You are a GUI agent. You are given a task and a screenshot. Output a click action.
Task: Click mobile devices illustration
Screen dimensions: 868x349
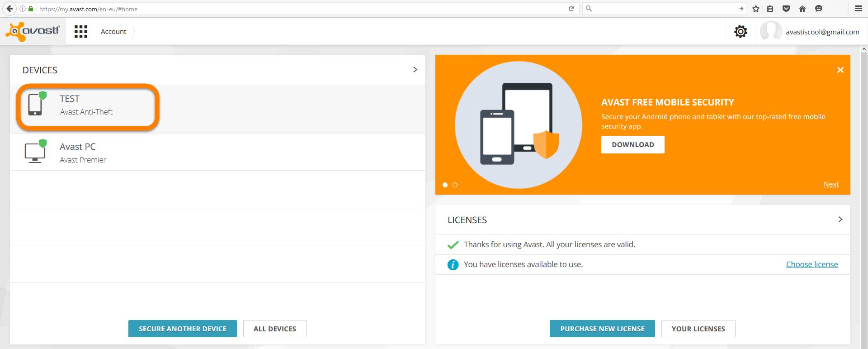tap(519, 125)
